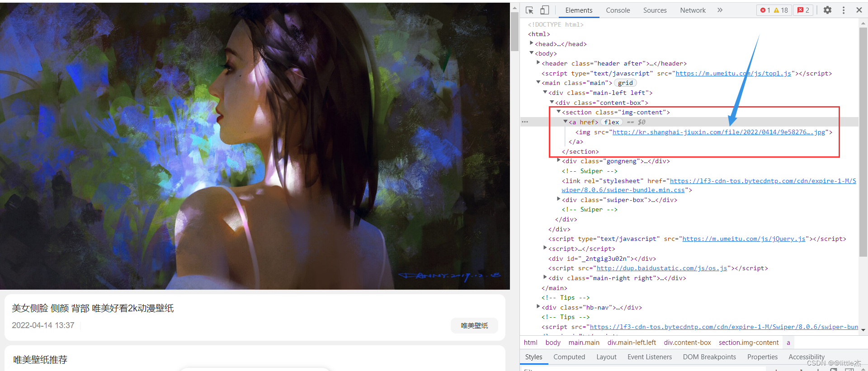Open the swiper-bundle script link near bottom
The height and width of the screenshot is (371, 868).
[724, 327]
